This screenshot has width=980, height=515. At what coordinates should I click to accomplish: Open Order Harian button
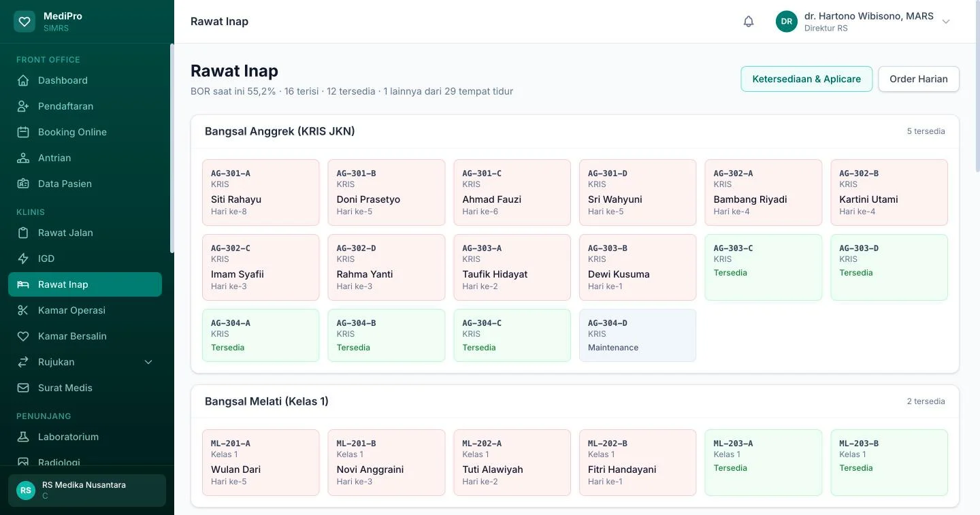(919, 79)
